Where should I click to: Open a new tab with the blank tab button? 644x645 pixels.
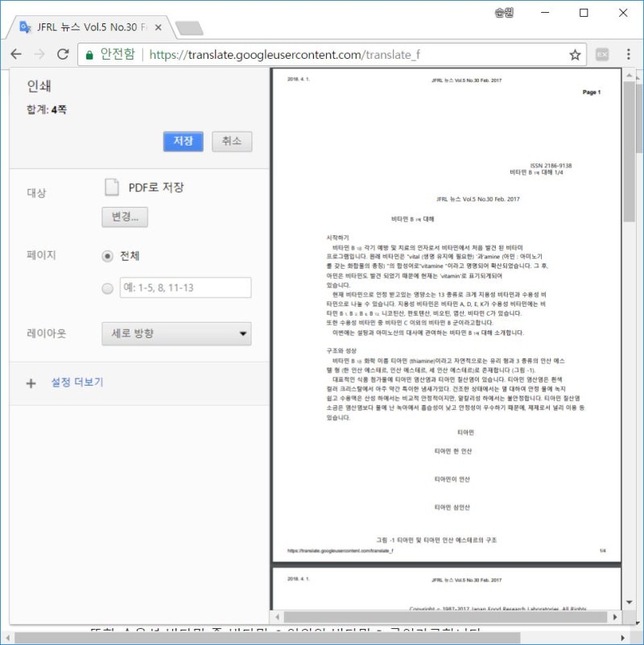[x=189, y=28]
